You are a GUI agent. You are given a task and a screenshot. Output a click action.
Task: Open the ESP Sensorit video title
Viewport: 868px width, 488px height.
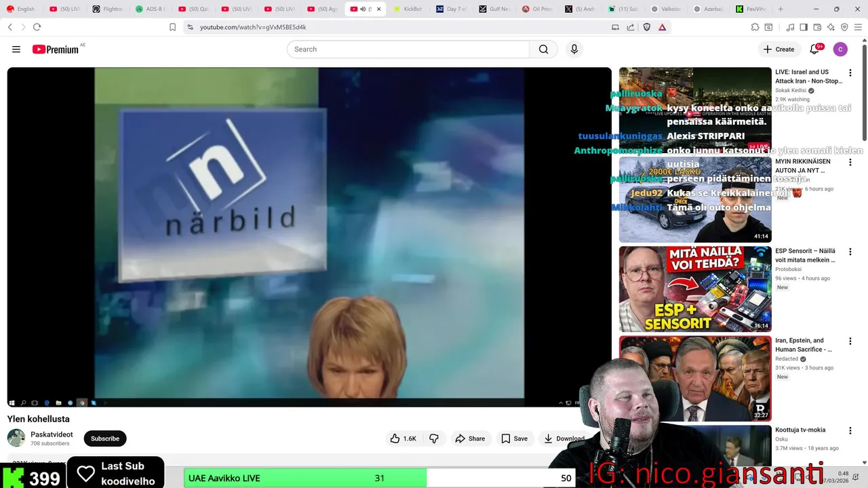(805, 256)
